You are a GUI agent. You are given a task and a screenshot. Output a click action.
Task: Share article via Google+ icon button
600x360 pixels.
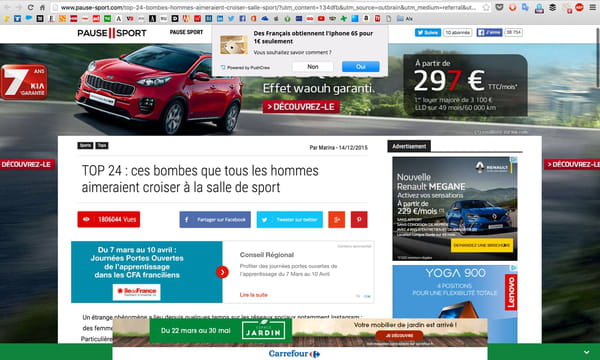click(x=336, y=220)
